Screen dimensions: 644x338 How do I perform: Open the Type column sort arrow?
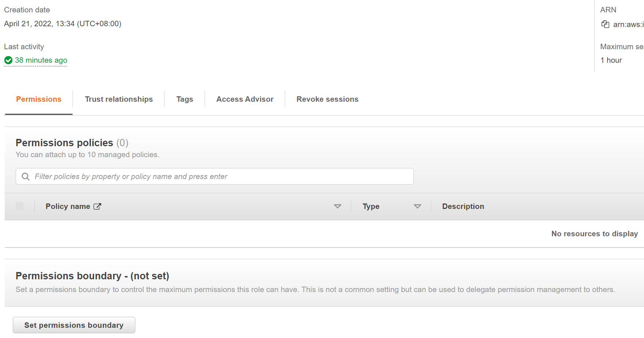coord(418,206)
